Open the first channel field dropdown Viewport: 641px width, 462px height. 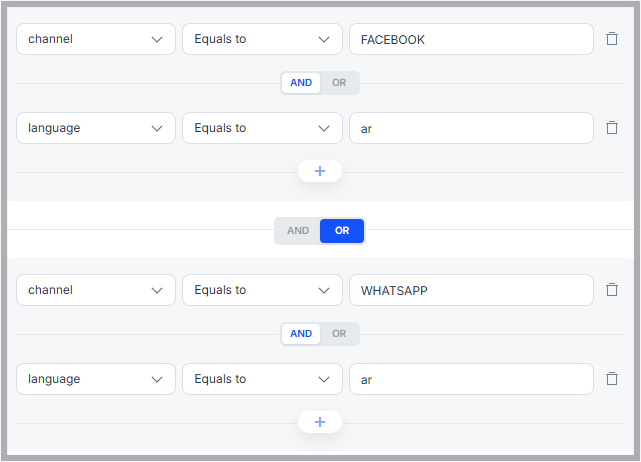(x=96, y=39)
